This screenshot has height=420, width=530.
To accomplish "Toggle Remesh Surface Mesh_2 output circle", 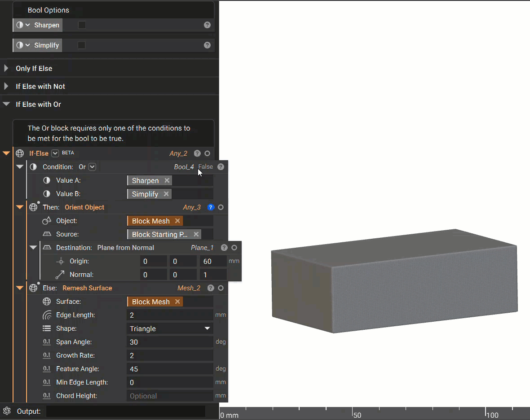I will tap(221, 288).
